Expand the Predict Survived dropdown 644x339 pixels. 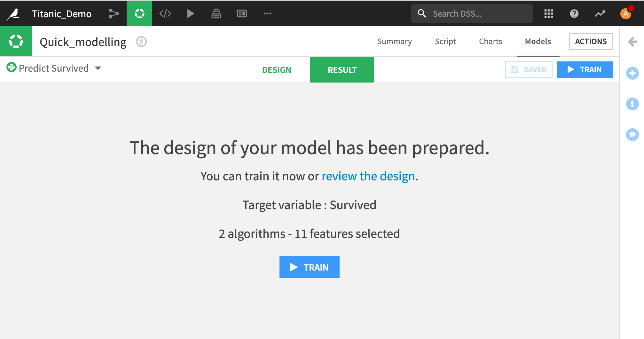[98, 68]
